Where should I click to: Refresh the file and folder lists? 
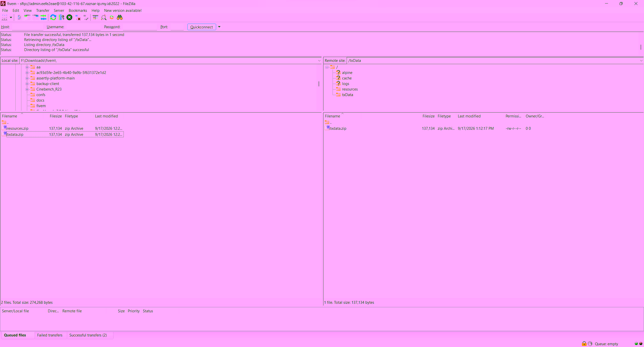(53, 17)
